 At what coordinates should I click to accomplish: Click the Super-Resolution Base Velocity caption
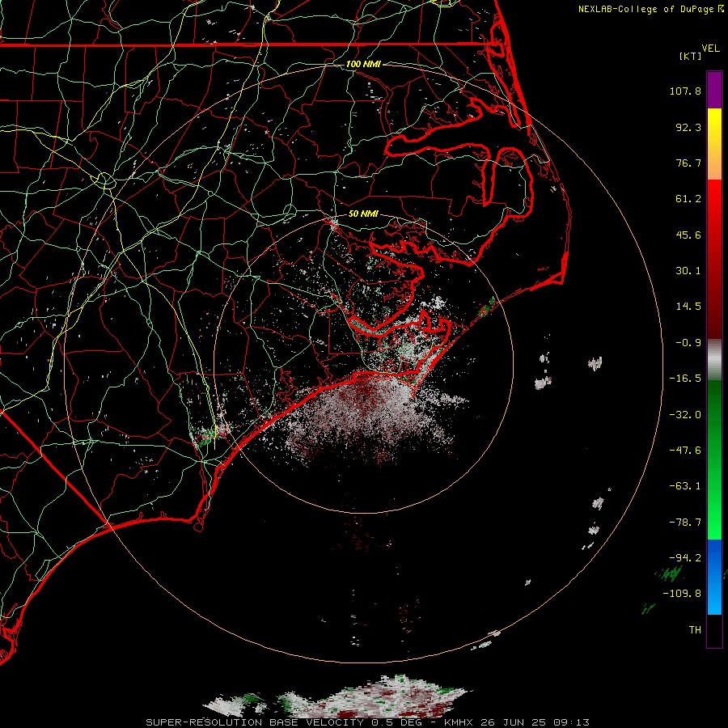pyautogui.click(x=367, y=722)
